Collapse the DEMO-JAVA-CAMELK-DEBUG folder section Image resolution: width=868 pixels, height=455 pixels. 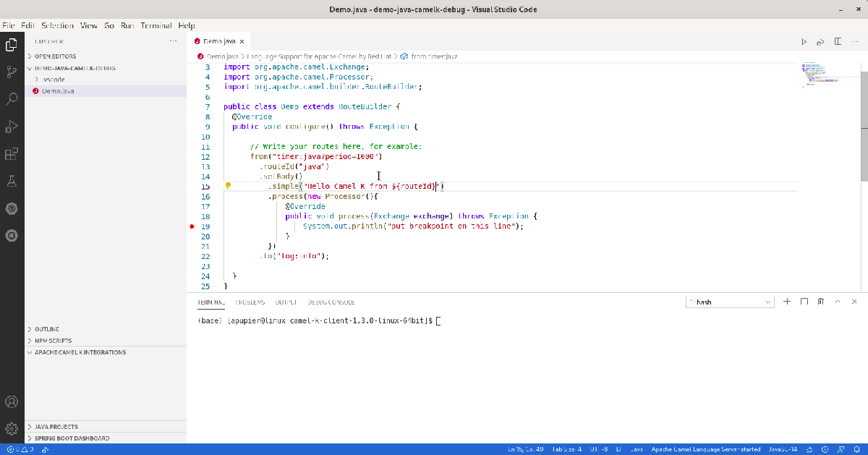coord(106,68)
